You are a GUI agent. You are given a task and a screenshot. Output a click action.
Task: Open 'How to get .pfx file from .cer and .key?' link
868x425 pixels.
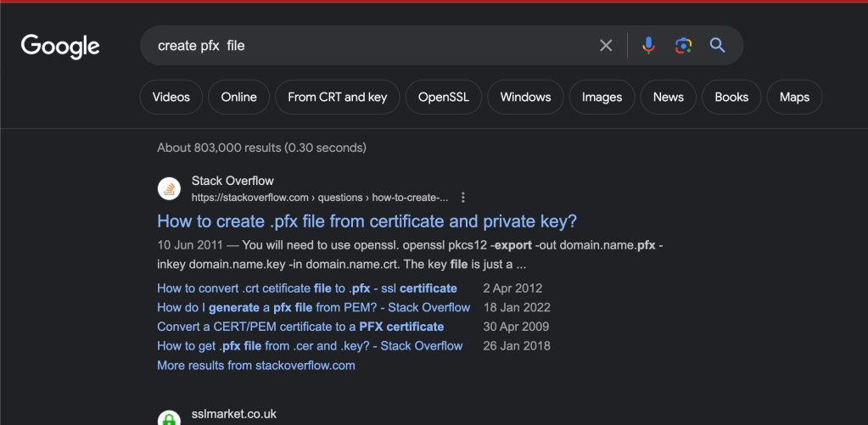click(x=310, y=346)
